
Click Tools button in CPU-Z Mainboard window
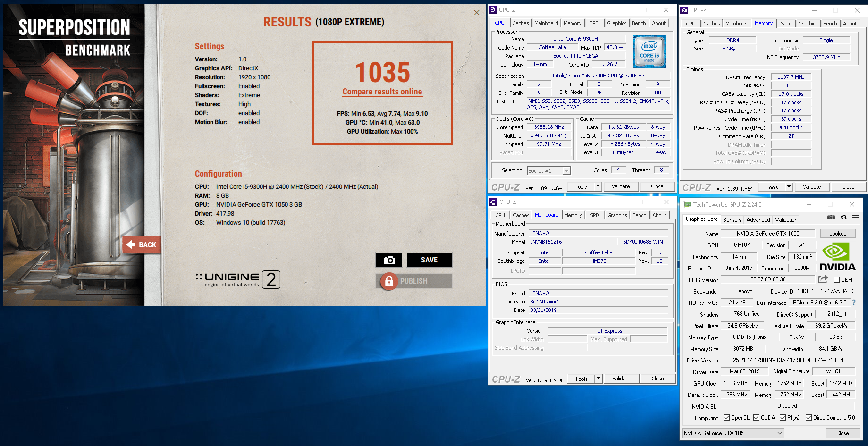click(581, 379)
